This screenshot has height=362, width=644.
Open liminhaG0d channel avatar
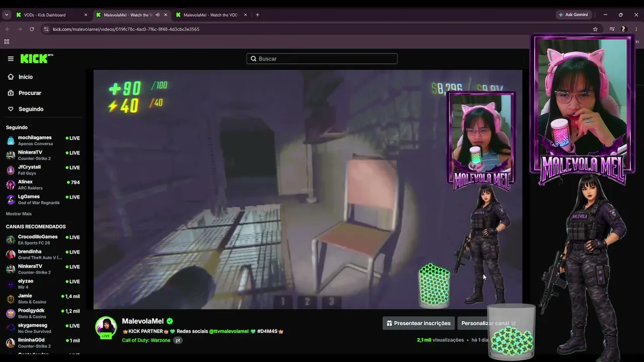tap(11, 343)
